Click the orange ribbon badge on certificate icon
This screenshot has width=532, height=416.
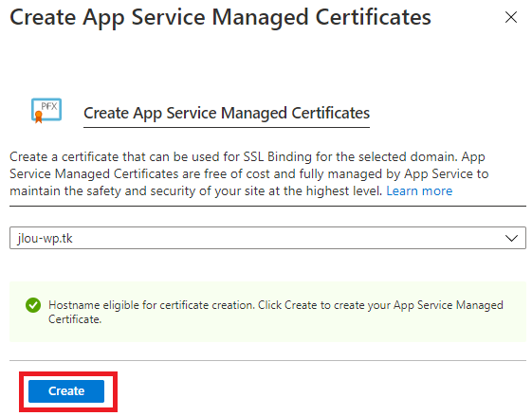(38, 118)
